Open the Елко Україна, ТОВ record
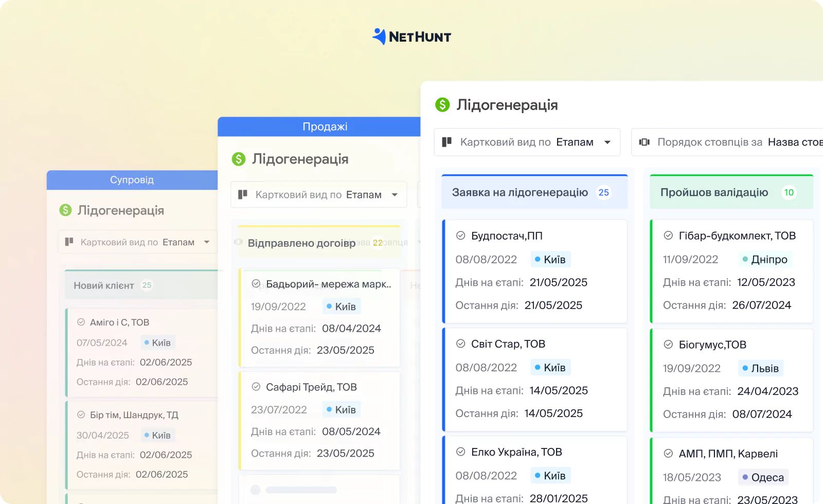Image resolution: width=823 pixels, height=504 pixels. pyautogui.click(x=516, y=452)
